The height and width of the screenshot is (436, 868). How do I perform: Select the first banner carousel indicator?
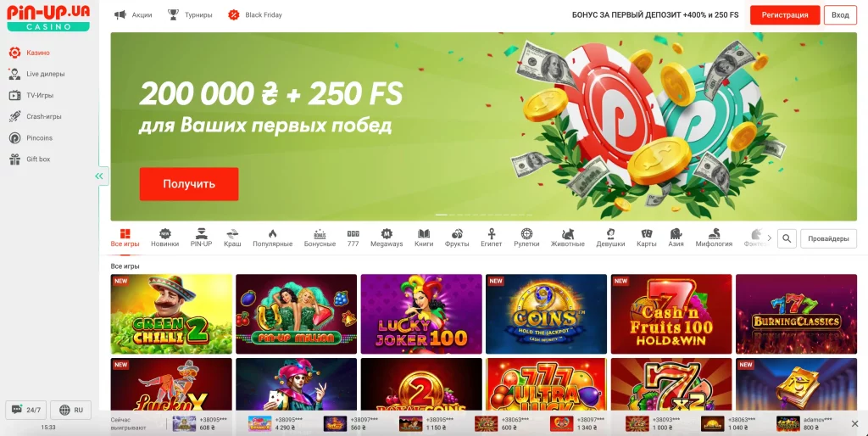point(441,215)
